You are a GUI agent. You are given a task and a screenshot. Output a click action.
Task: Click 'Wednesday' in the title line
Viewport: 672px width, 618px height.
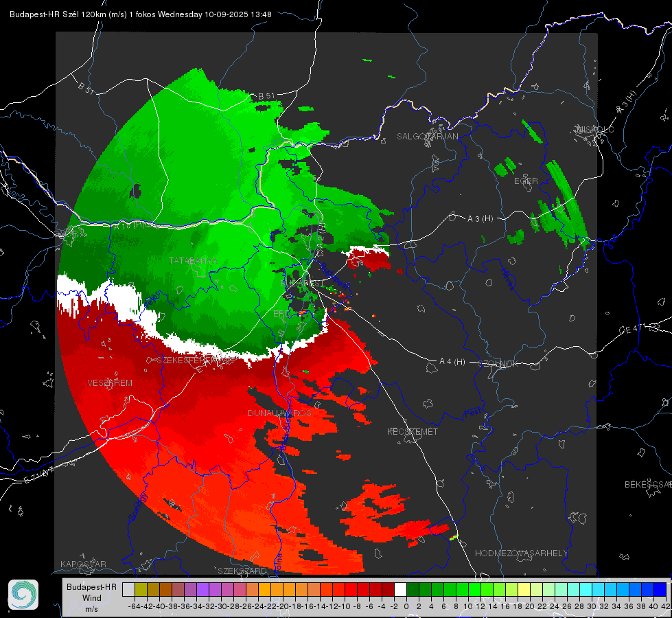pyautogui.click(x=180, y=14)
